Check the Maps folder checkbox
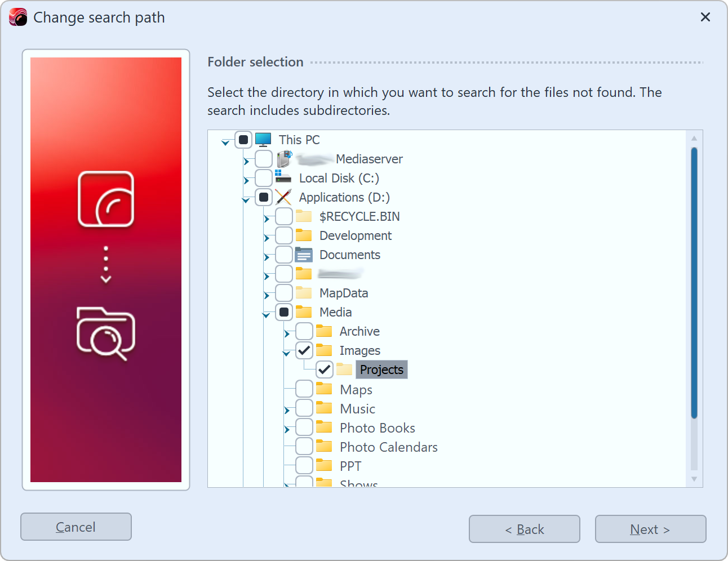Image resolution: width=728 pixels, height=561 pixels. pos(304,389)
